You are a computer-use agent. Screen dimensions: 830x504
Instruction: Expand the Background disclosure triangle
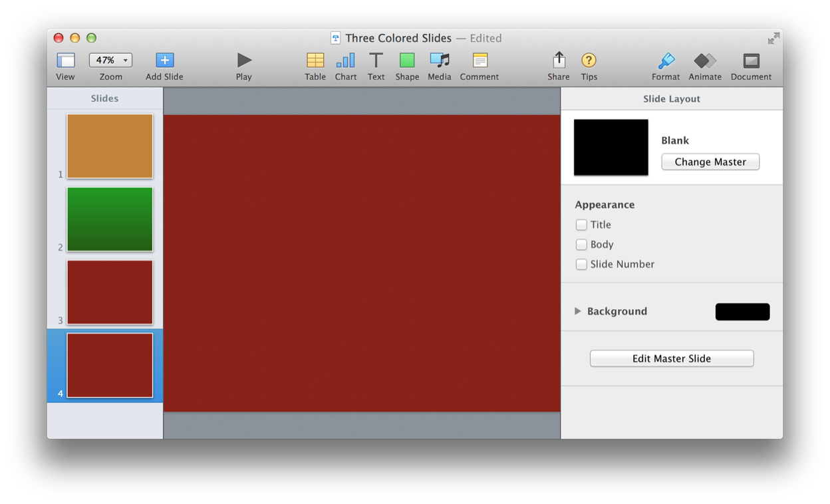(578, 311)
